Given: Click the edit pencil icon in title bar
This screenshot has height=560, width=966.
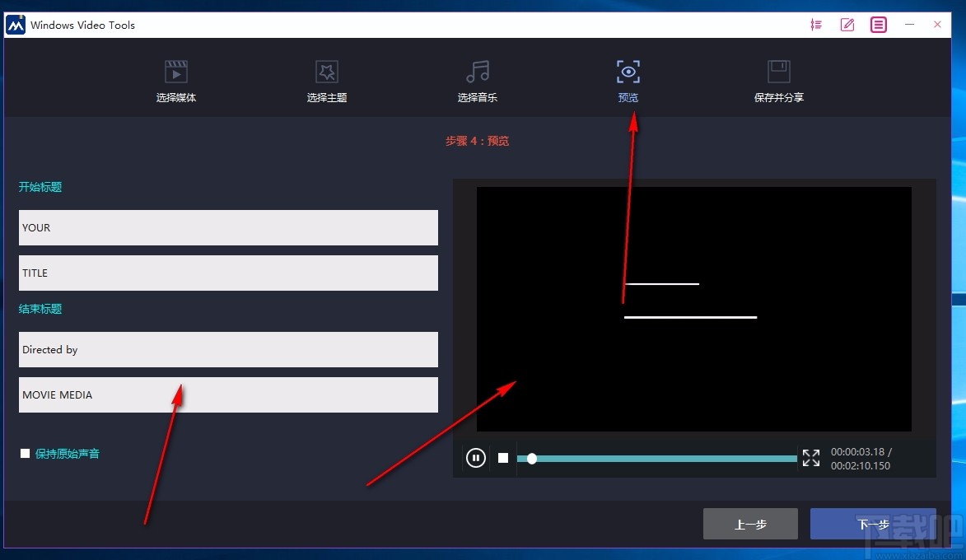Looking at the screenshot, I should [847, 24].
